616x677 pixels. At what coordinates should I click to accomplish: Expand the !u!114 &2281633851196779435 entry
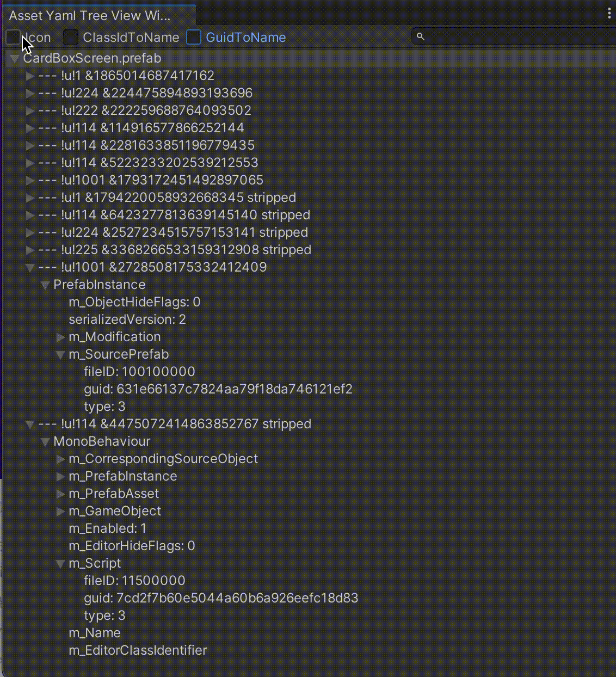tap(30, 146)
